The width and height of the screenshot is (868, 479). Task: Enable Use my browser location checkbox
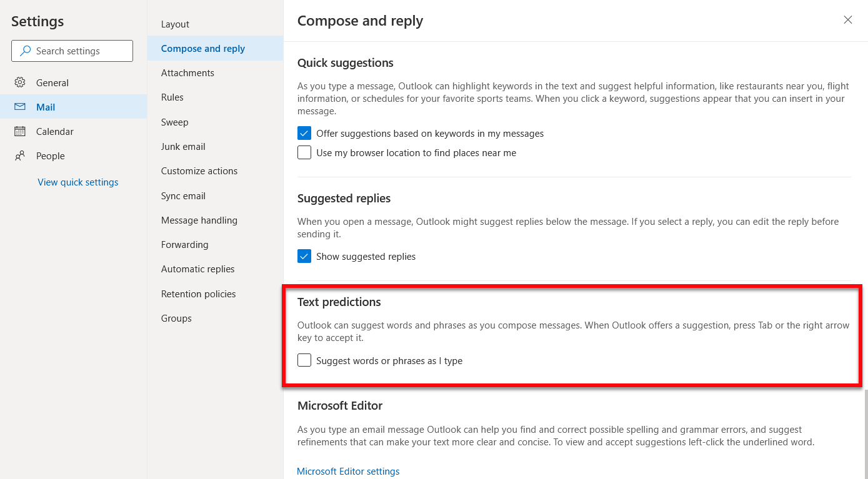tap(304, 152)
